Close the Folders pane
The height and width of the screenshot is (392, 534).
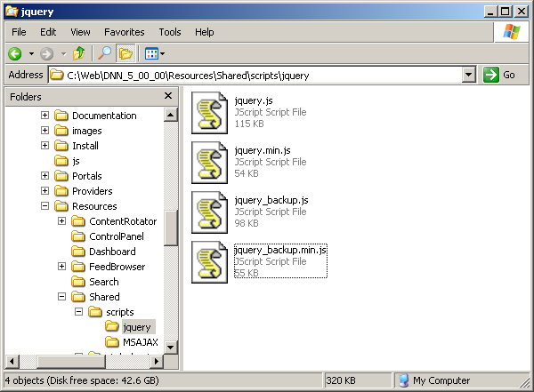coord(168,96)
